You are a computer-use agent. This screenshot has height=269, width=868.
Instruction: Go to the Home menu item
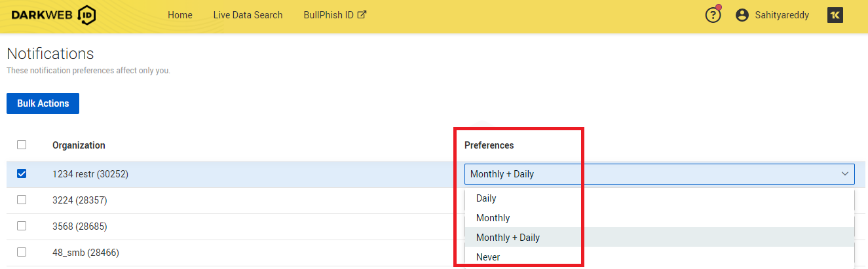[x=180, y=15]
